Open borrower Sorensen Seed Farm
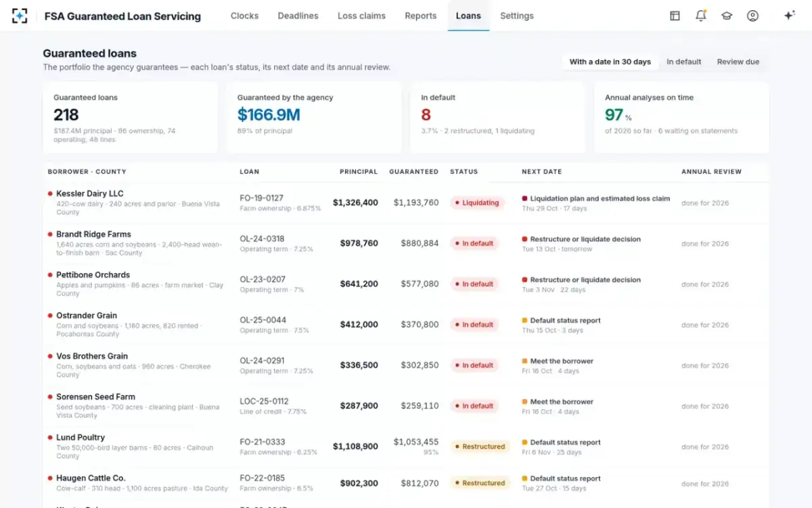The image size is (812, 508). pyautogui.click(x=95, y=397)
